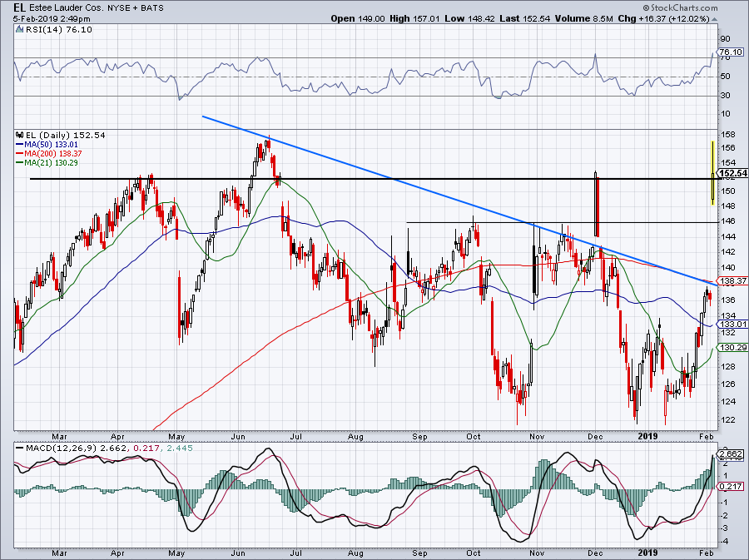Image resolution: width=749 pixels, height=560 pixels.
Task: Click the Volume 8.5M value
Action: (583, 18)
